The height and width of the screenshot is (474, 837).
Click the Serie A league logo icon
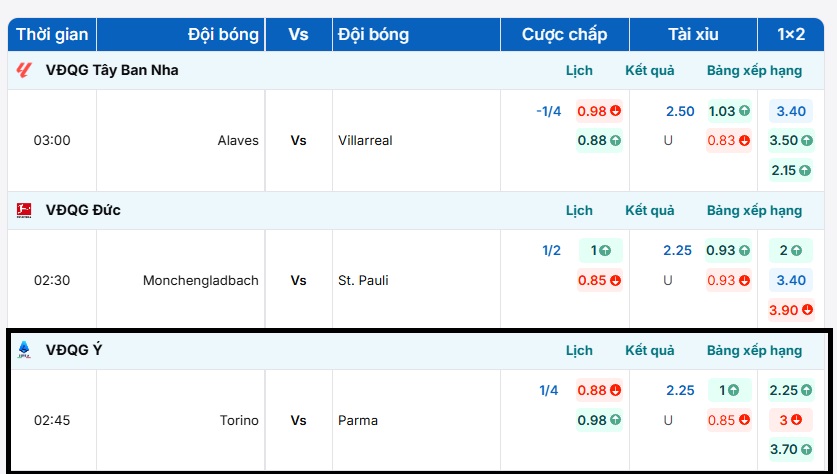(x=25, y=350)
